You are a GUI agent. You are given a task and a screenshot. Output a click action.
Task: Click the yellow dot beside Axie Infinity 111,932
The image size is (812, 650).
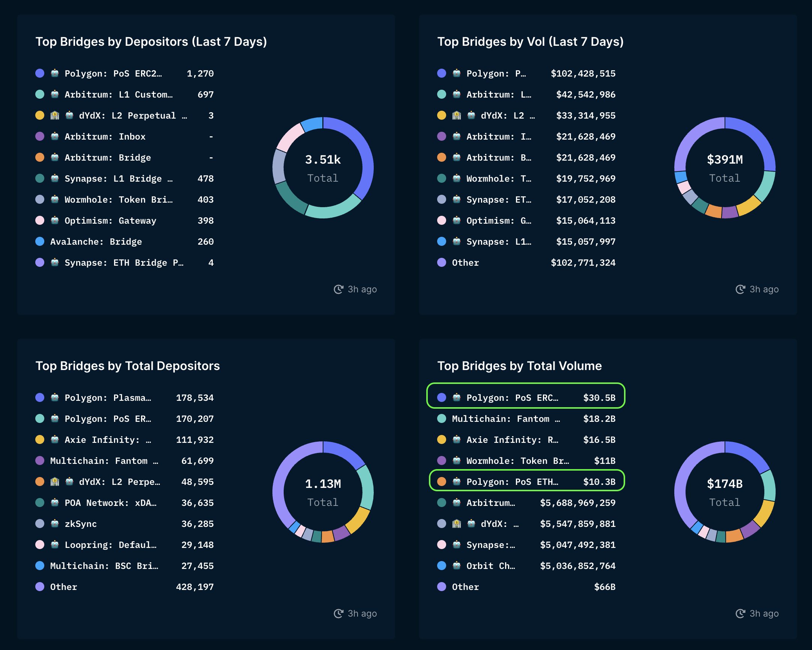tap(39, 439)
